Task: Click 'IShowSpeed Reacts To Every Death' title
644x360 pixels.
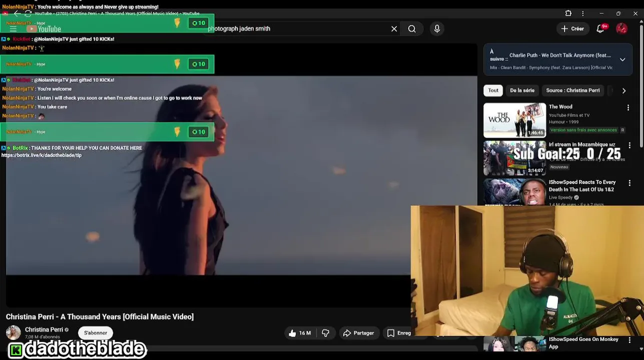Action: click(x=582, y=185)
